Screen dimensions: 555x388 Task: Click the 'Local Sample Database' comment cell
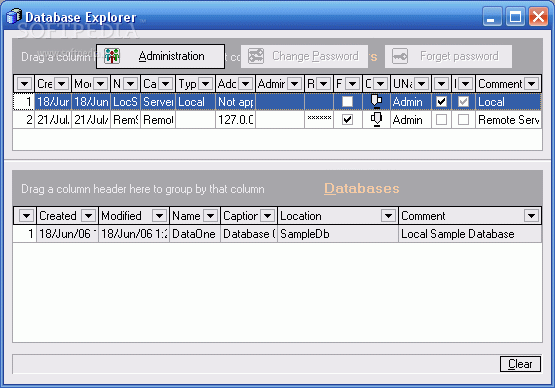470,234
